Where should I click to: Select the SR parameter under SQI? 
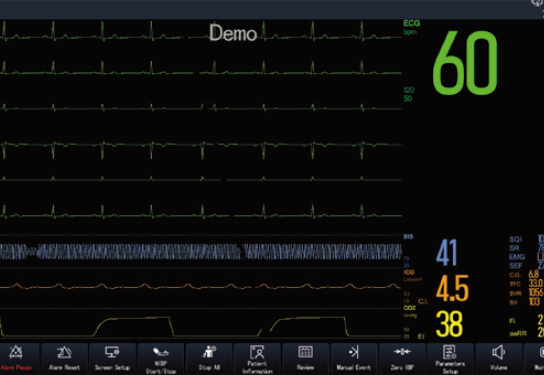[x=515, y=248]
